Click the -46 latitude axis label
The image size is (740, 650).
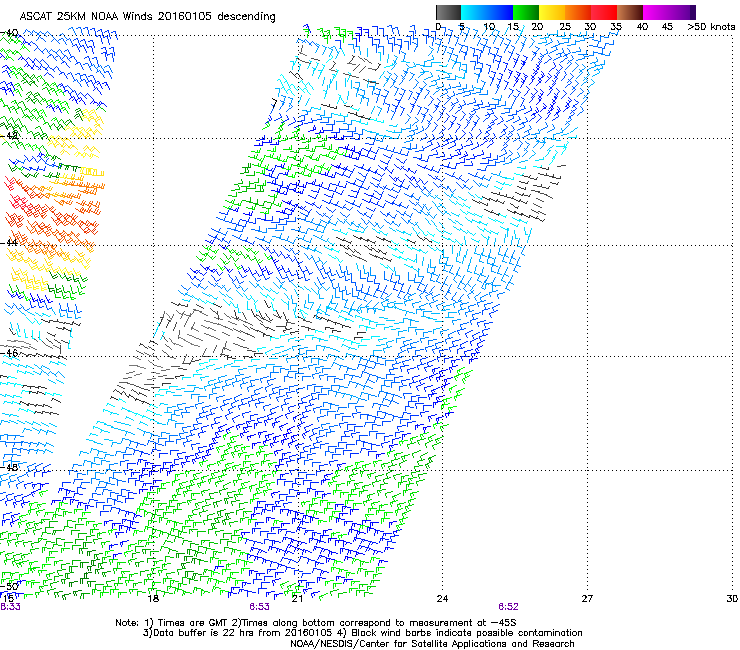9,353
